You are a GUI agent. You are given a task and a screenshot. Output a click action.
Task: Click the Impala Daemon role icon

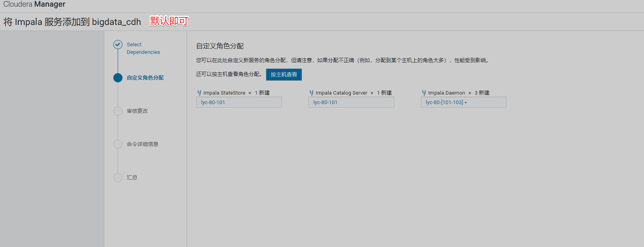(424, 93)
